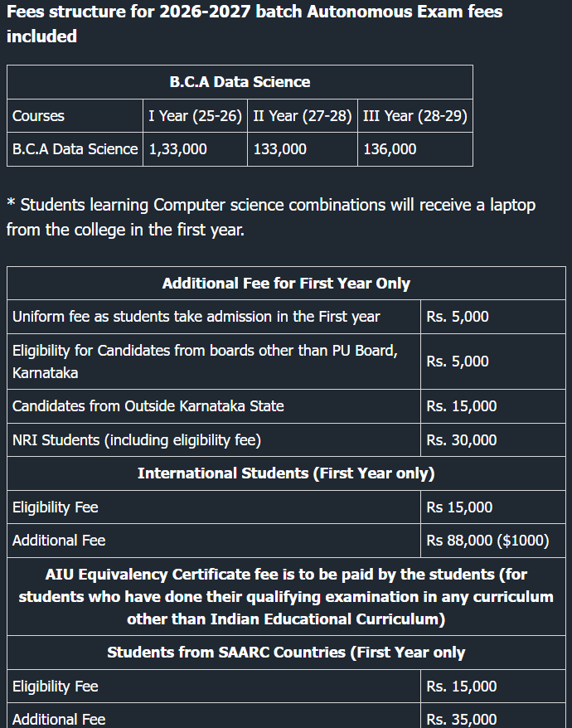This screenshot has height=728, width=572.
Task: Click the Rs. 15,000 Outside Karnataka fee amount
Action: pyautogui.click(x=462, y=406)
